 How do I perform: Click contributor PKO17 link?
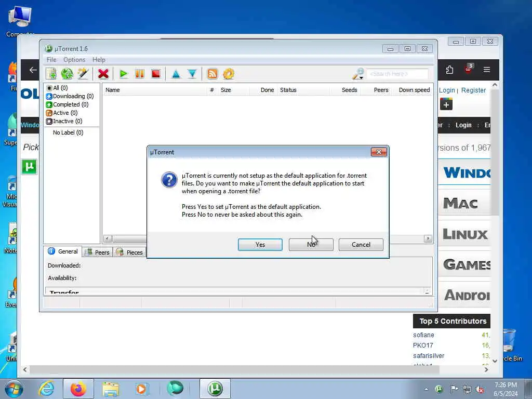[x=423, y=345]
